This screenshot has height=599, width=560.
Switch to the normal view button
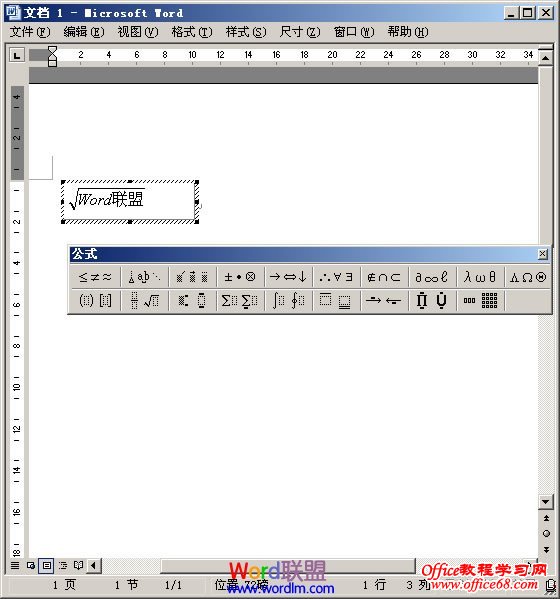pos(15,565)
